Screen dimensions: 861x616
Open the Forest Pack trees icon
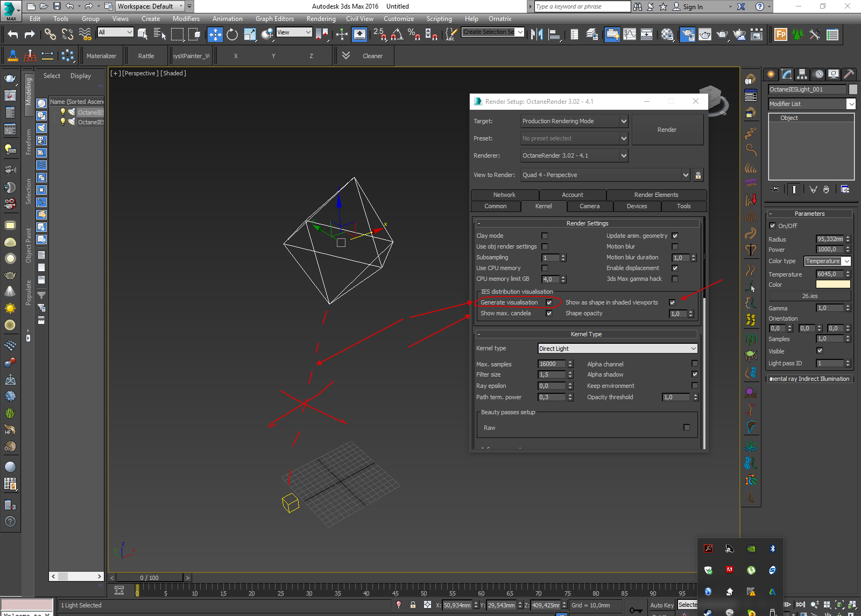click(798, 34)
